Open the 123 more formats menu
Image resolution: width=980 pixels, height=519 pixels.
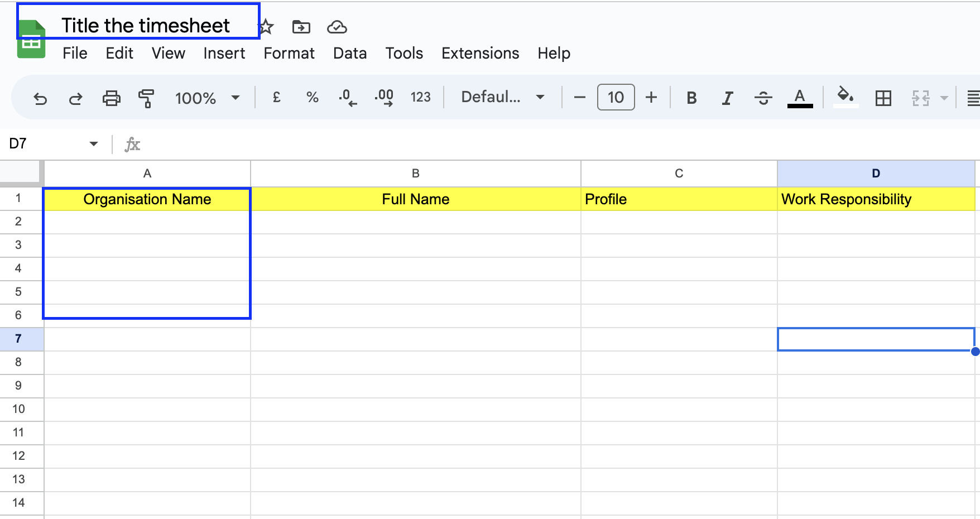point(420,98)
